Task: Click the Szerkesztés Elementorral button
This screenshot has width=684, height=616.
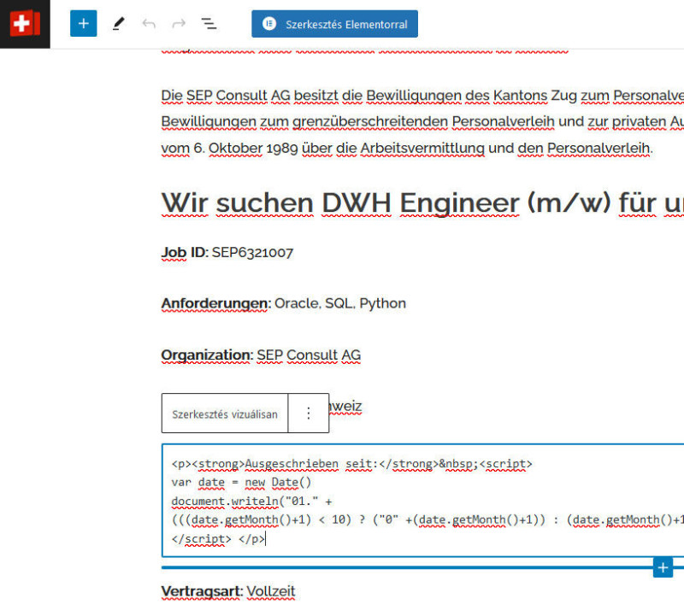Action: 334,24
